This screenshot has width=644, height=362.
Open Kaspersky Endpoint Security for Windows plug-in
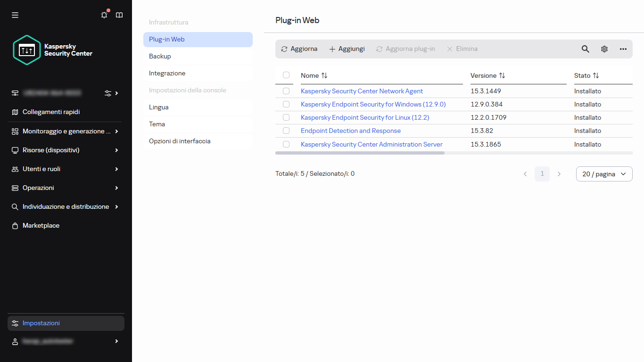tap(373, 104)
